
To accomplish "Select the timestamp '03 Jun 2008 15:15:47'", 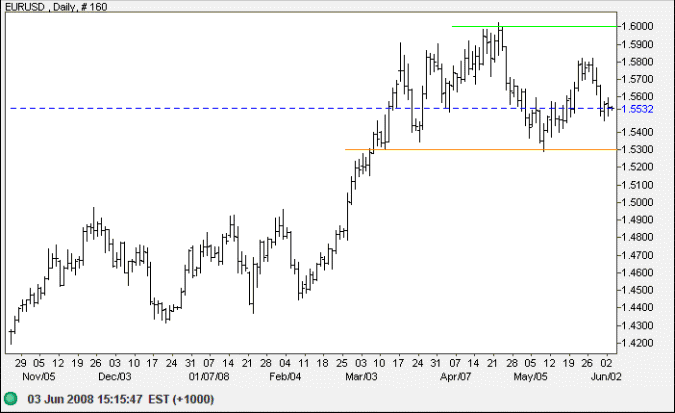I will (85, 399).
